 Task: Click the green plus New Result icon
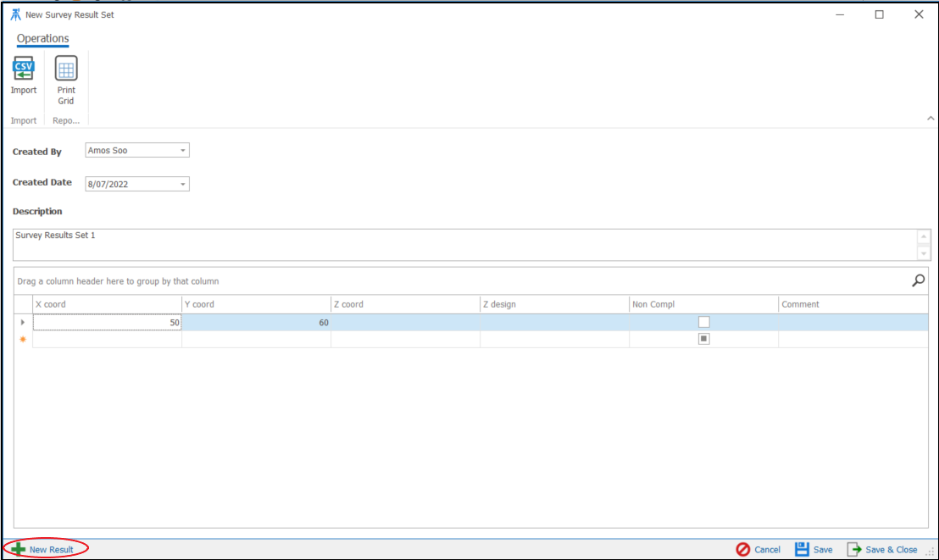point(18,549)
